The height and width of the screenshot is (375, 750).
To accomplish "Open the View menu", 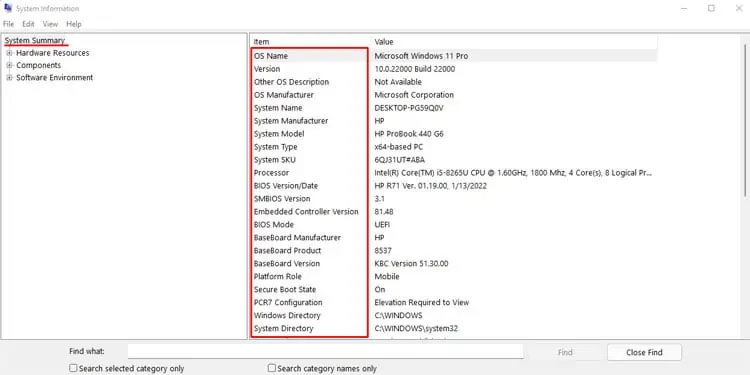I will [50, 24].
